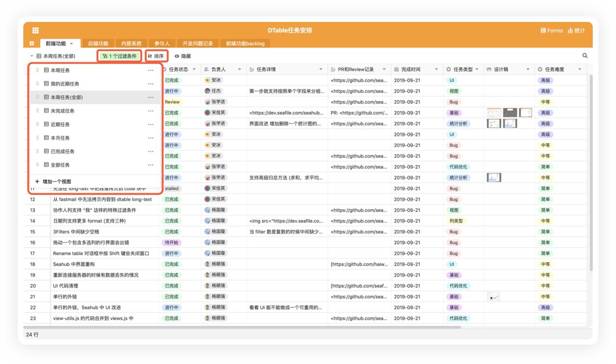Open Forms from the top bar
This screenshot has width=616, height=364.
(x=552, y=30)
